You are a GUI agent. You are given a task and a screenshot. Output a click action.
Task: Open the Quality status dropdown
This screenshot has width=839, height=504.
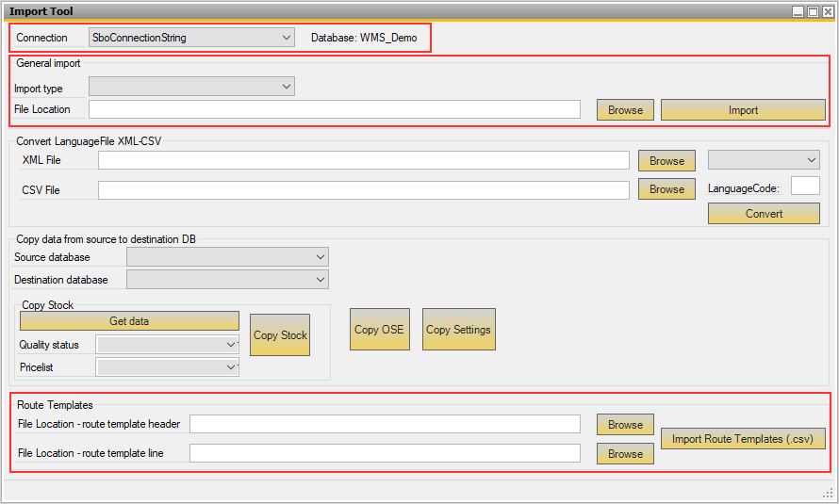tap(167, 345)
